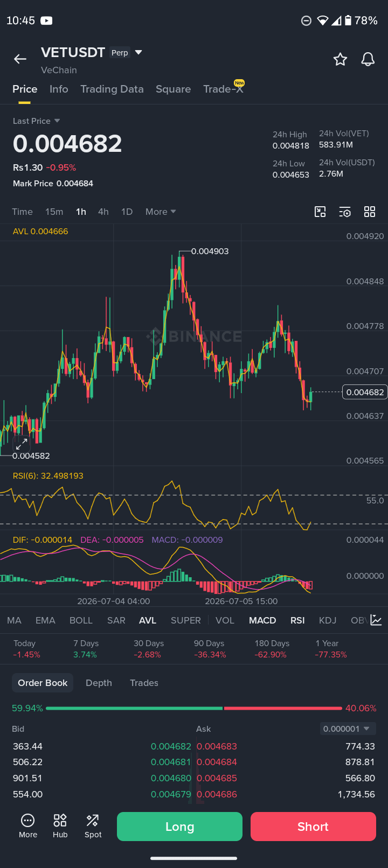The height and width of the screenshot is (868, 388).
Task: Tap the Mark Price 0.004684 value
Action: (53, 184)
